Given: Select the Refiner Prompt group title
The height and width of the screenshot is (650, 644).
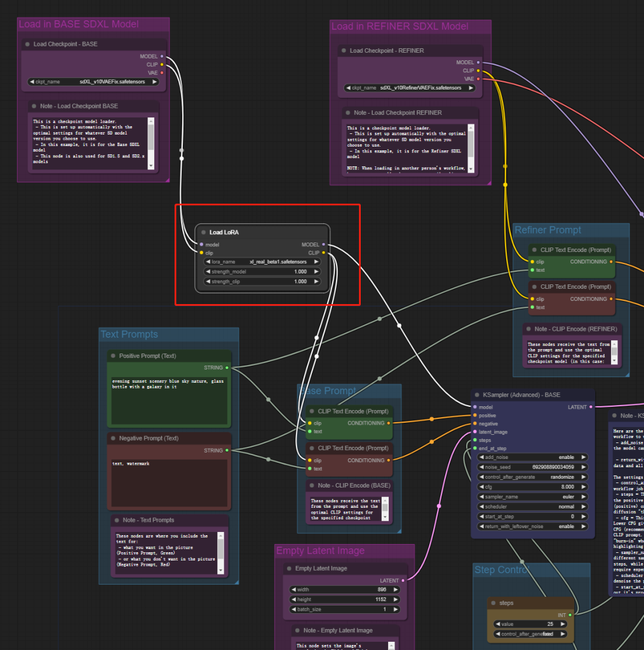Looking at the screenshot, I should (x=548, y=230).
